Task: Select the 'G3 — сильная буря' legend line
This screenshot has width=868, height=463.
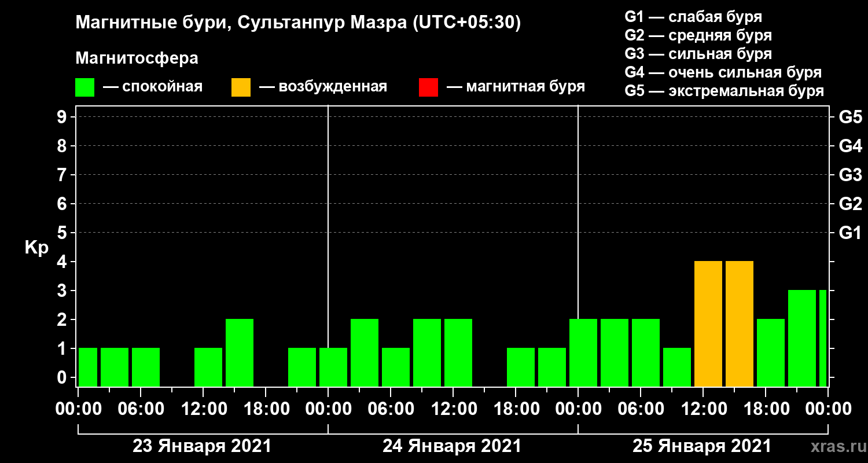Action: tap(698, 54)
